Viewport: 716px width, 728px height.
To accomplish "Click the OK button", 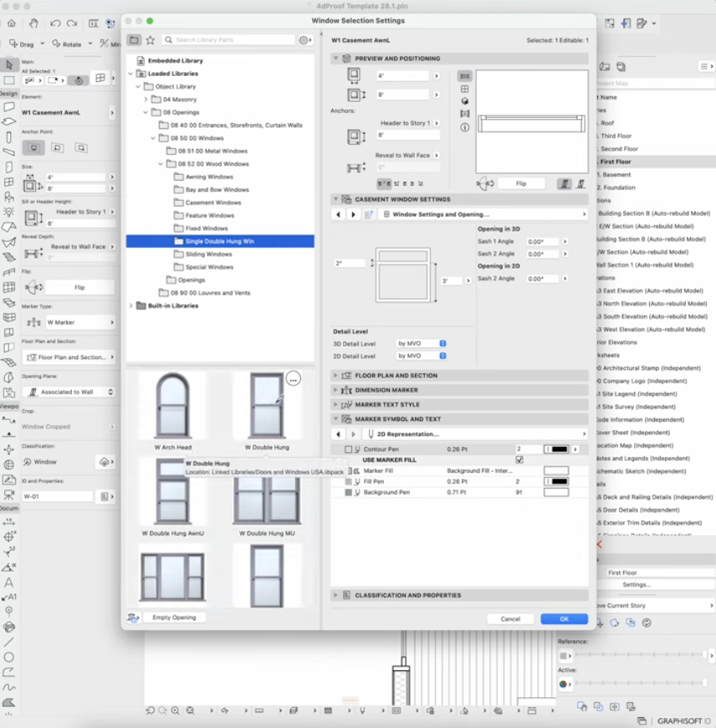I will click(564, 618).
